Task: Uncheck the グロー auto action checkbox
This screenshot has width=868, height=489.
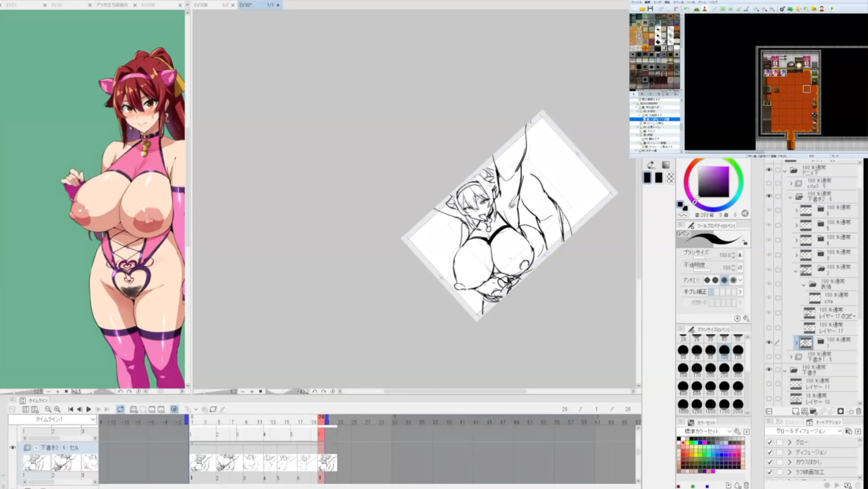Action: [770, 442]
